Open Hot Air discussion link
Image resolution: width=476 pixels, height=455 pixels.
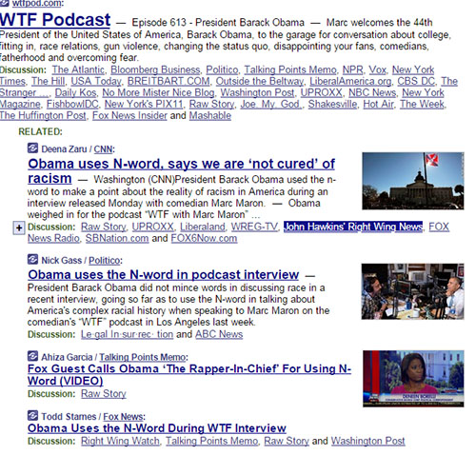[378, 104]
